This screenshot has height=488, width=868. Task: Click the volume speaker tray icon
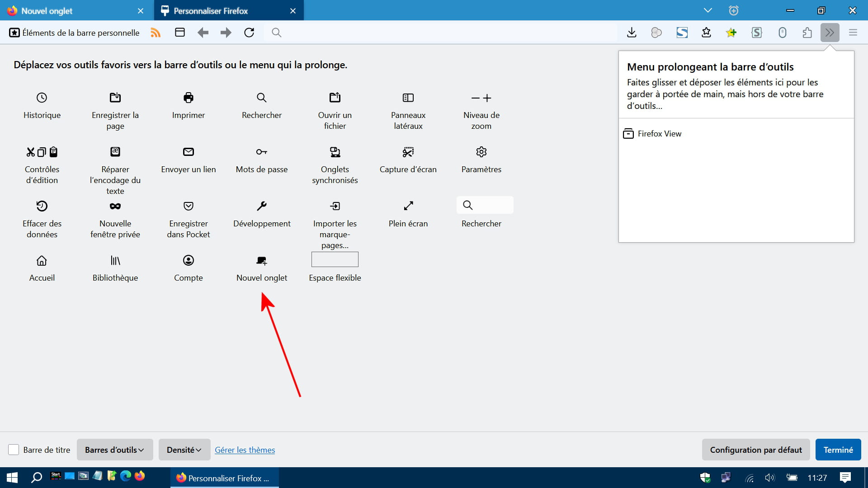769,478
